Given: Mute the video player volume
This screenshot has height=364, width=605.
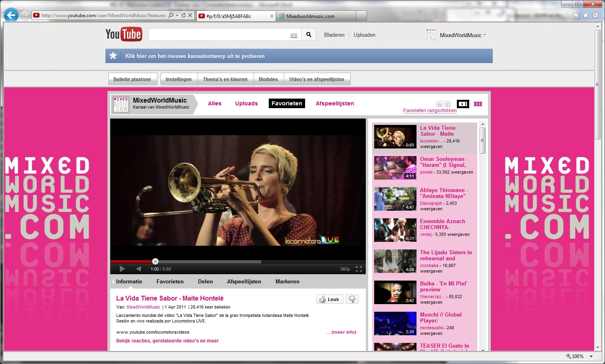Looking at the screenshot, I should click(x=139, y=269).
